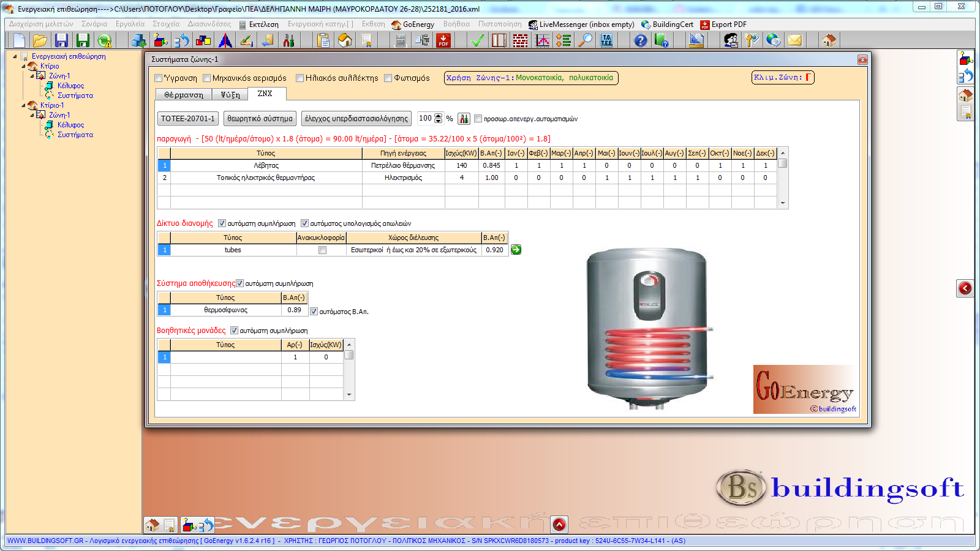Collapse the first Ζώνη-1 tree node

point(32,76)
